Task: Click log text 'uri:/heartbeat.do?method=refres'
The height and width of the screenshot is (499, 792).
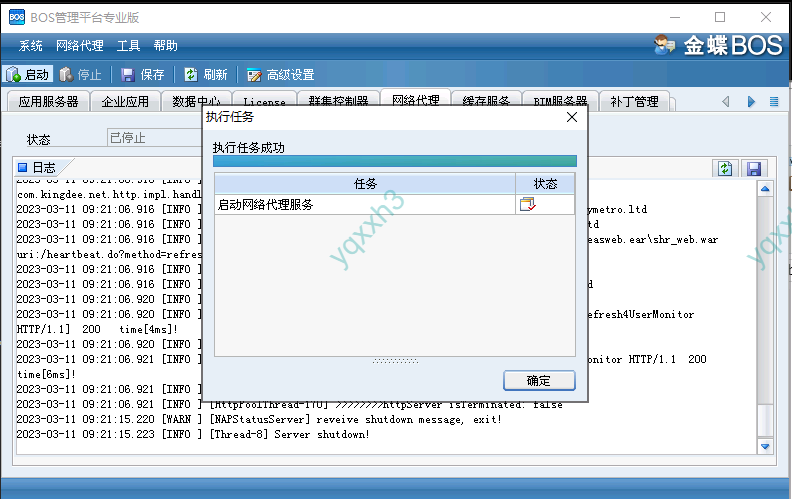Action: point(109,254)
